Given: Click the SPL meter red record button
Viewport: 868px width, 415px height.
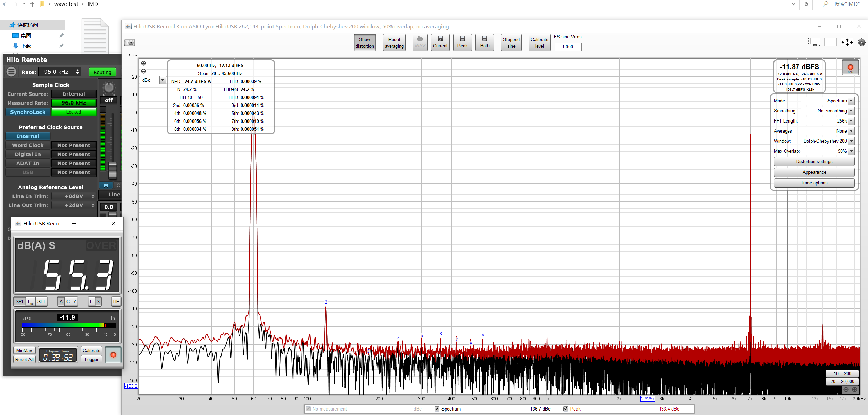Looking at the screenshot, I should click(113, 355).
